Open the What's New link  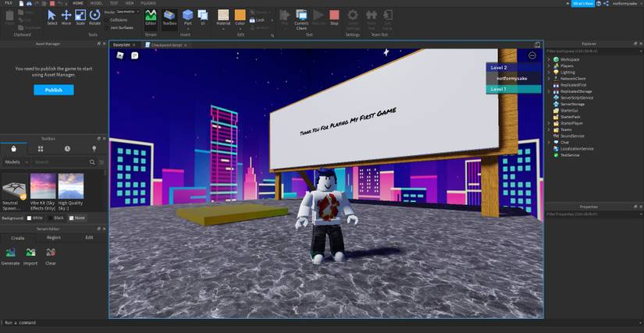pos(583,3)
